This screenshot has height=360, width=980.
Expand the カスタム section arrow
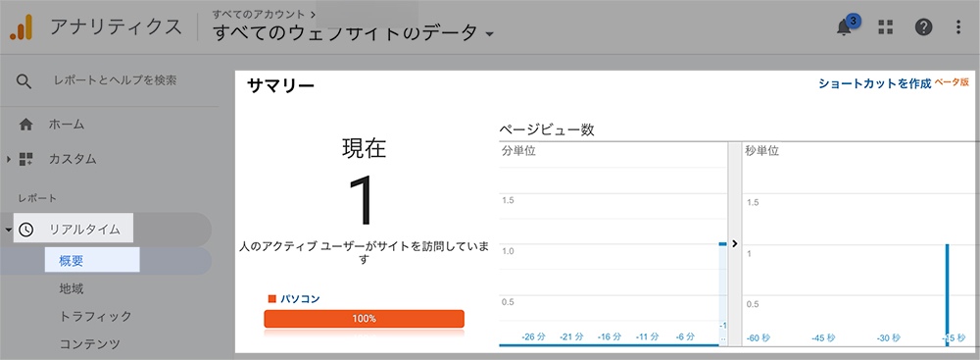click(x=9, y=159)
